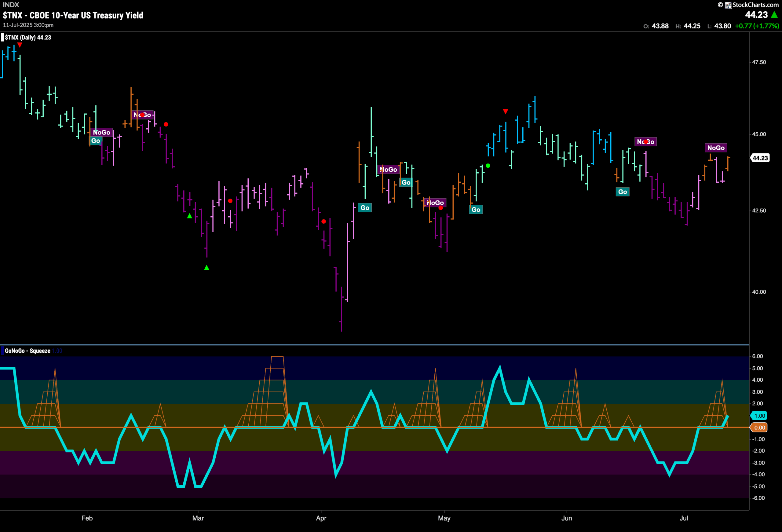Toggle the green up arrow beside 44.23 quote
Screen dimensions: 782x532
776,15
